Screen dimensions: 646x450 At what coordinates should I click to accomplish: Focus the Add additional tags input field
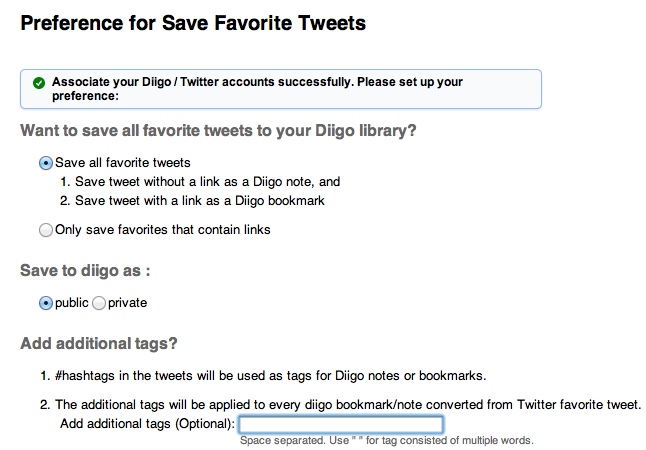click(x=341, y=424)
